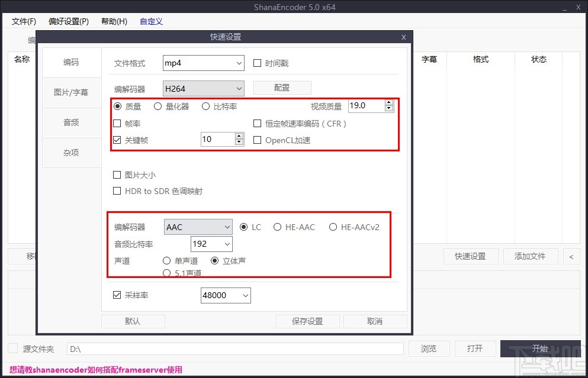Click the 格式 column header
This screenshot has height=378, width=588.
[x=481, y=59]
